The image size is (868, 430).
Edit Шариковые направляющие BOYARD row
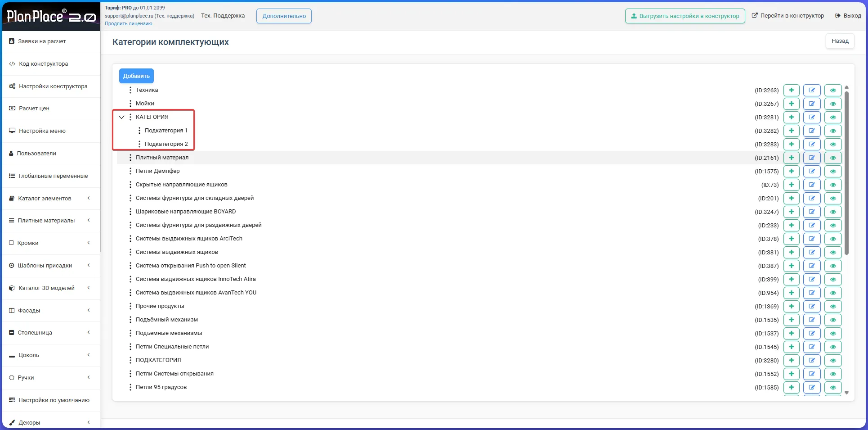tap(812, 212)
